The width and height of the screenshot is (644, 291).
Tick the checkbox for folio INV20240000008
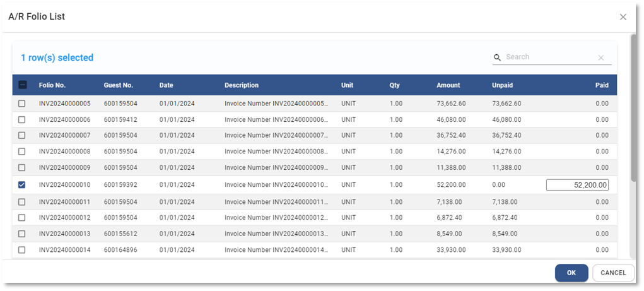(22, 151)
